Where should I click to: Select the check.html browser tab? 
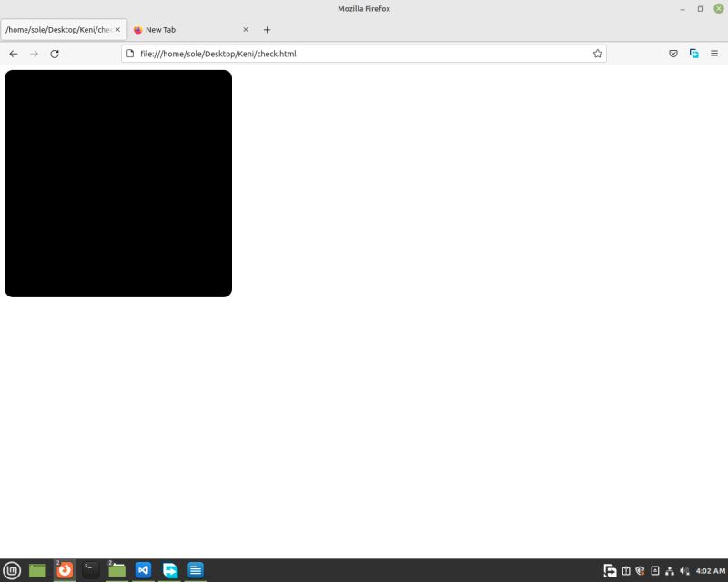pyautogui.click(x=59, y=29)
